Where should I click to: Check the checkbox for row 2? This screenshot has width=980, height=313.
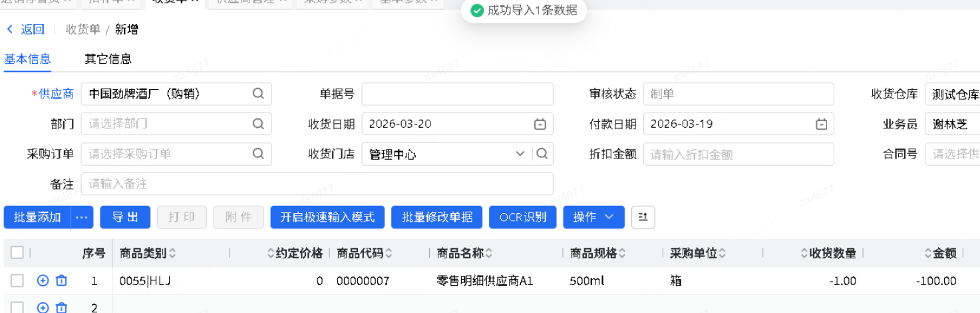coord(17,307)
